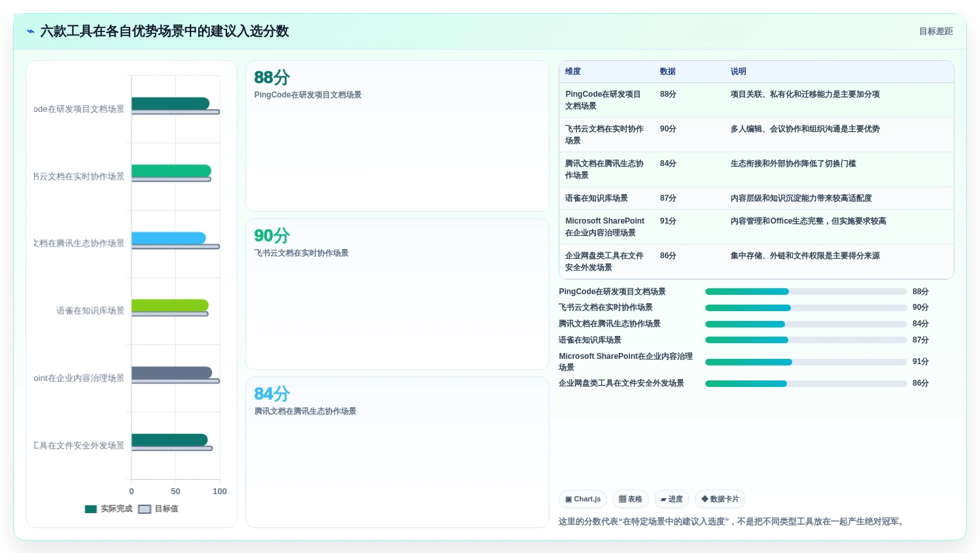Toggle the 实际完成 legend entry
The width and height of the screenshot is (980, 553).
pos(109,509)
